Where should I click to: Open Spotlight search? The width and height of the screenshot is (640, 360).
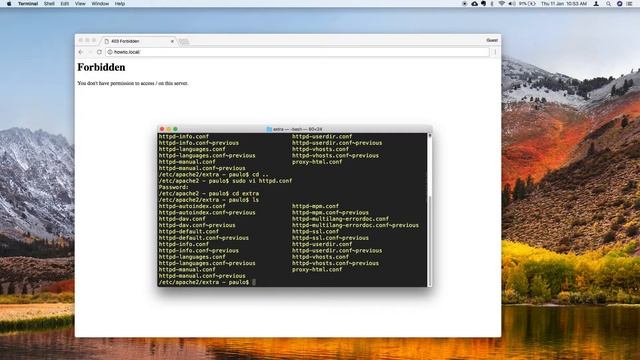[608, 4]
